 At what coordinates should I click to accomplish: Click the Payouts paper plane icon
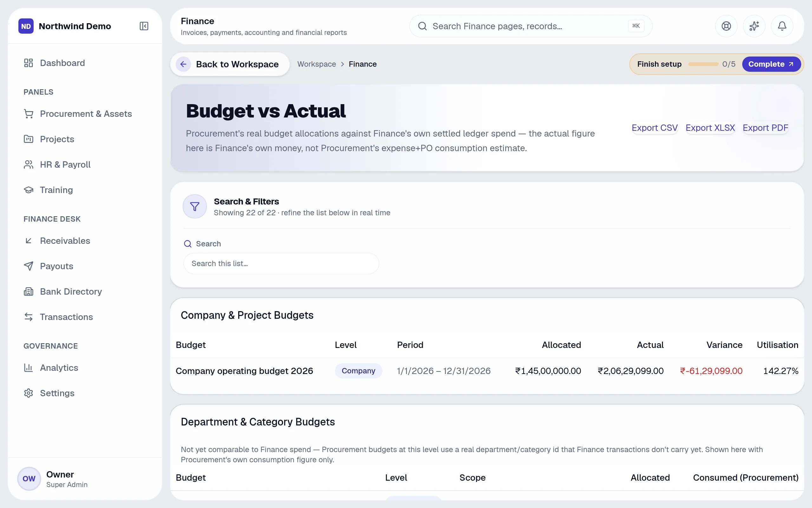pyautogui.click(x=29, y=266)
